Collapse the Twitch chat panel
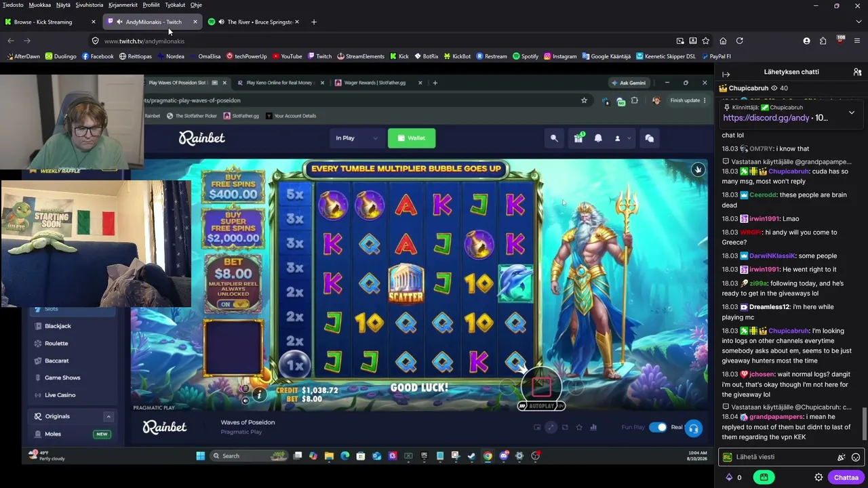The image size is (868, 488). point(726,73)
